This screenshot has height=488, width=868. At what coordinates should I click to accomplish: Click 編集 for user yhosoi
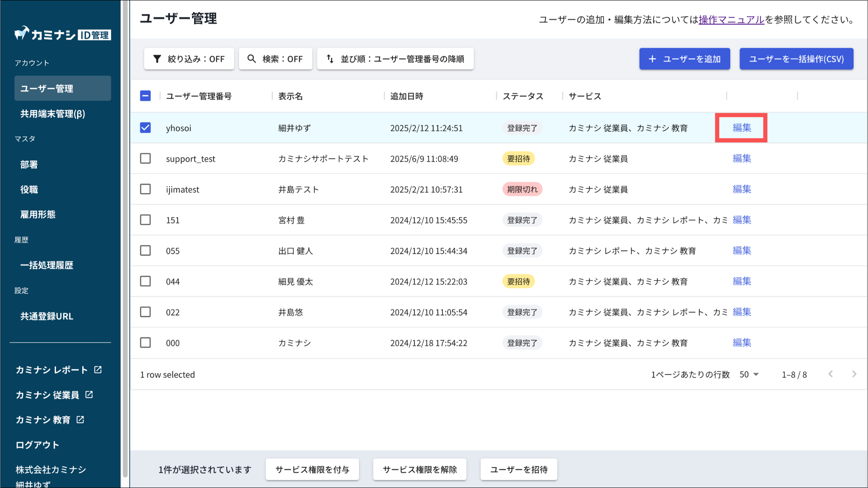[x=742, y=128]
